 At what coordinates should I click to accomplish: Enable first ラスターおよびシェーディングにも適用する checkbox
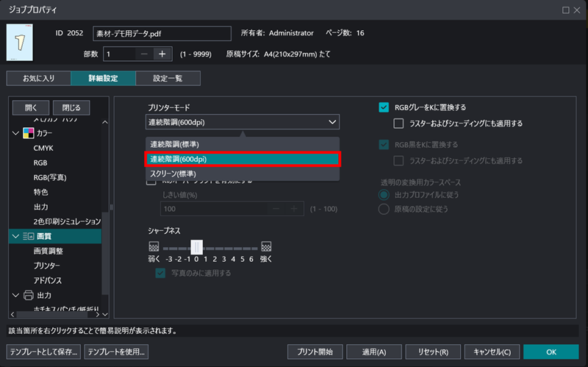click(x=399, y=124)
